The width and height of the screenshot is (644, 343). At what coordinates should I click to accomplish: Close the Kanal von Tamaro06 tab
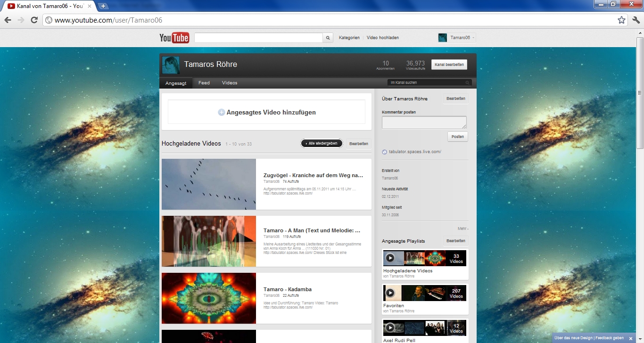tap(90, 6)
